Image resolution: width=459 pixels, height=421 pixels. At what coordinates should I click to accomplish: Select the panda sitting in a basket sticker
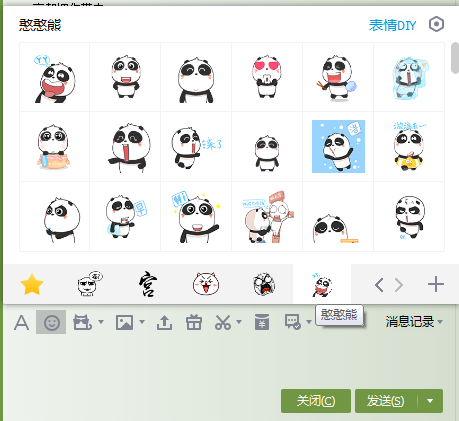55,147
